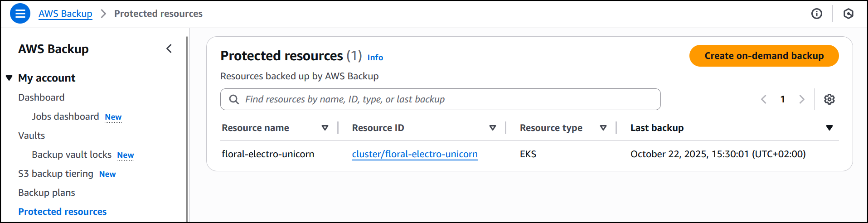Click the hexagon icon in top right

point(848,14)
